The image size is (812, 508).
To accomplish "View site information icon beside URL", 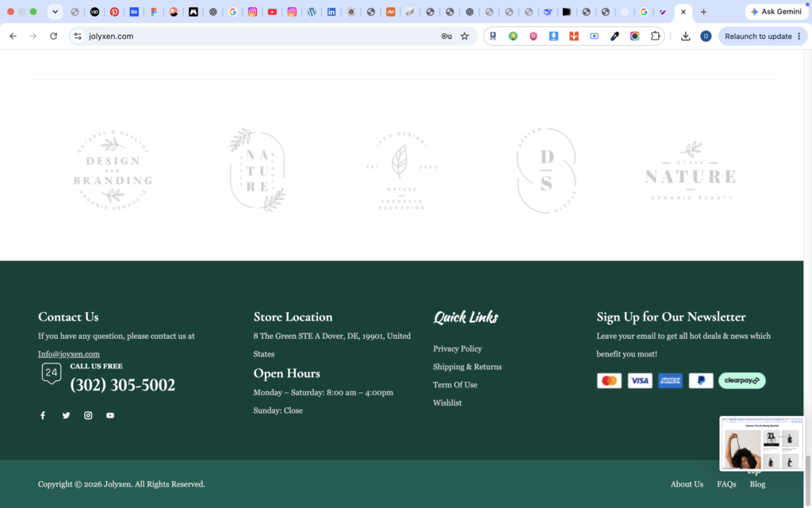I will tap(78, 37).
